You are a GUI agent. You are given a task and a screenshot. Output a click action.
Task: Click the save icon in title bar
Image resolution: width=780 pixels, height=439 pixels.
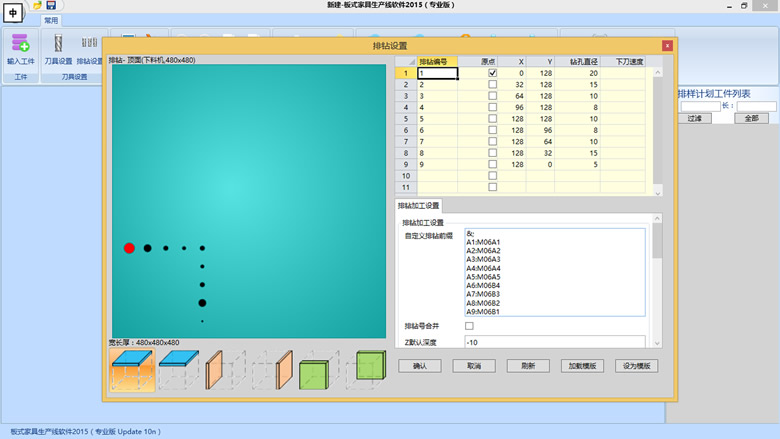[51, 5]
